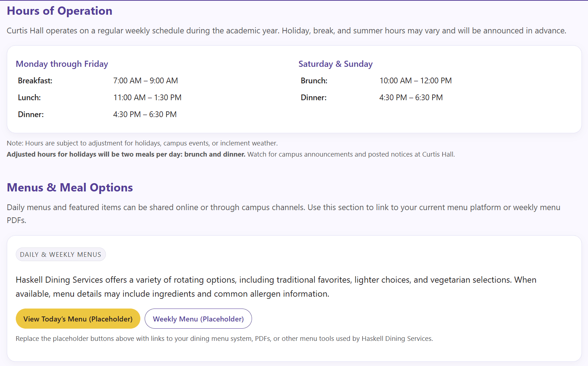This screenshot has height=366, width=588.
Task: Click the note about hours subject to adjustment
Action: tap(142, 143)
